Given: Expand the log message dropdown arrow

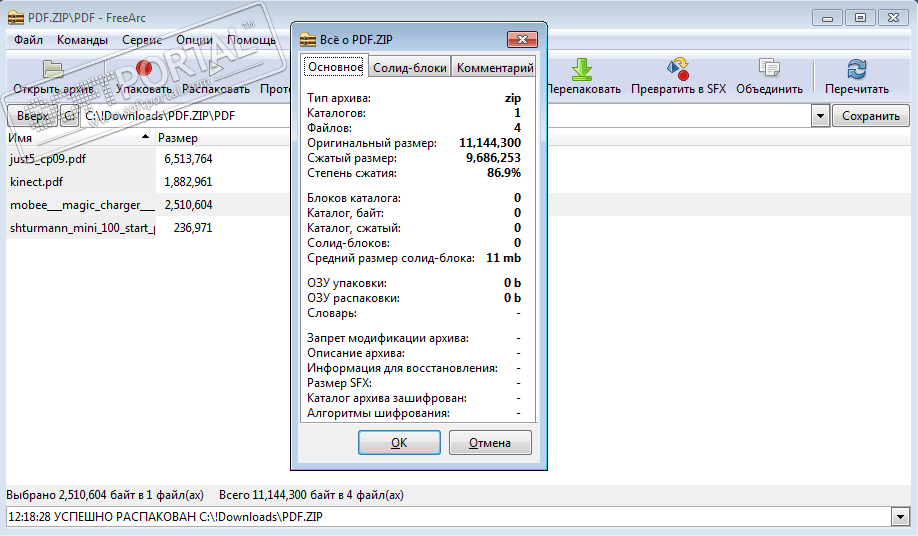Looking at the screenshot, I should click(900, 517).
